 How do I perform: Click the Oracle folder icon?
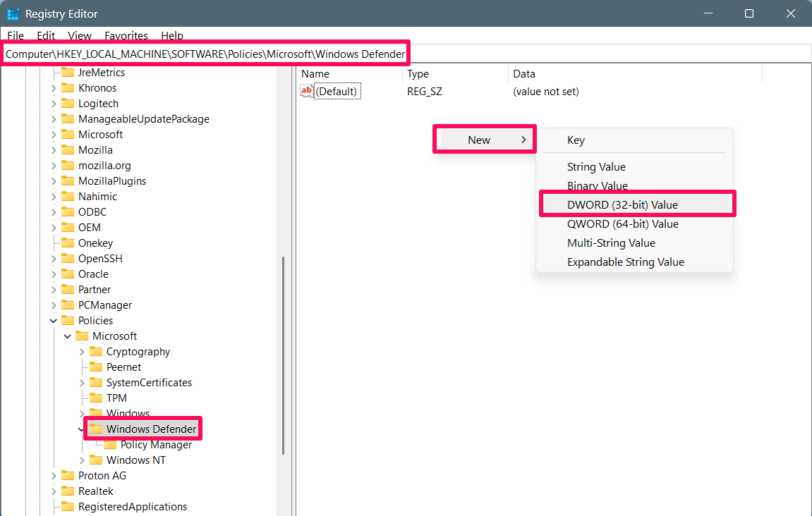point(68,274)
